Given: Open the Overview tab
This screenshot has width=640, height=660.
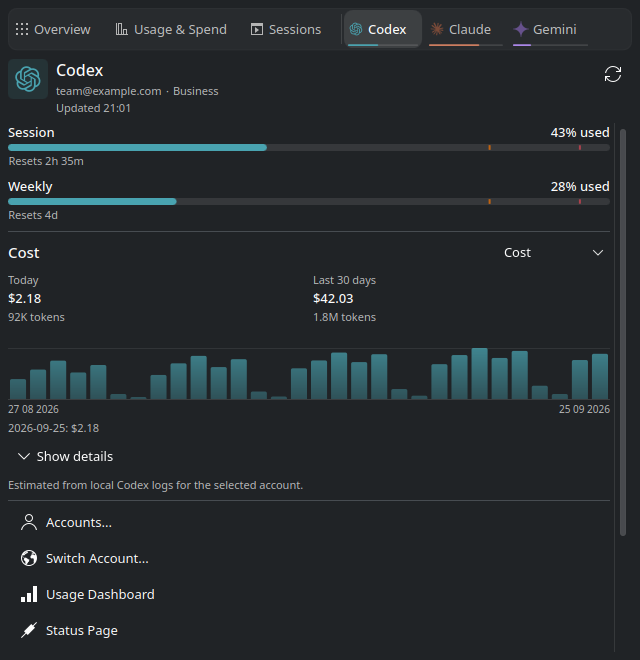Looking at the screenshot, I should tap(53, 29).
